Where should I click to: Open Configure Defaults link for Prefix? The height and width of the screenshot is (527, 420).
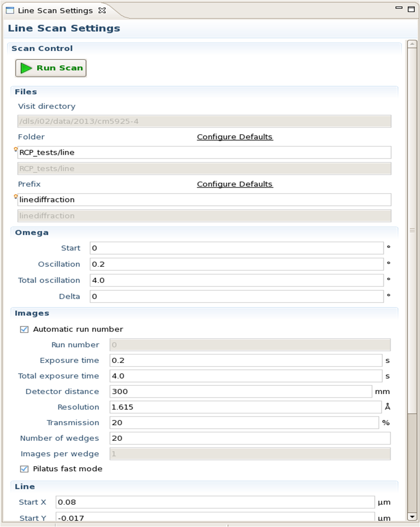235,184
